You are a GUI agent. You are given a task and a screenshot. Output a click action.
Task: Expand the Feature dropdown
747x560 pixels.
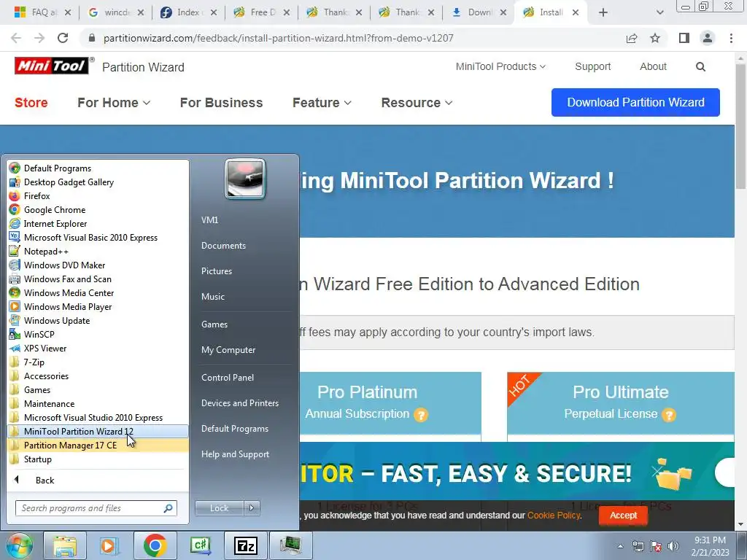[322, 102]
